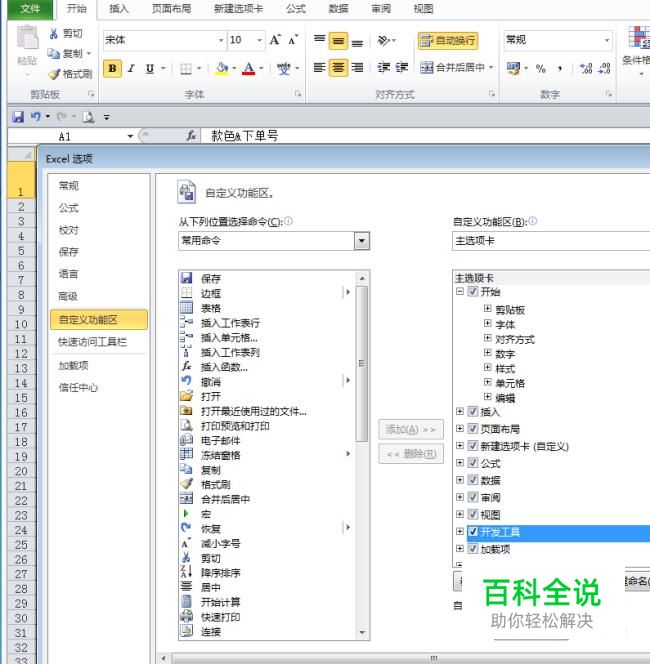Uncheck the 插入 tab checkbox

click(473, 411)
